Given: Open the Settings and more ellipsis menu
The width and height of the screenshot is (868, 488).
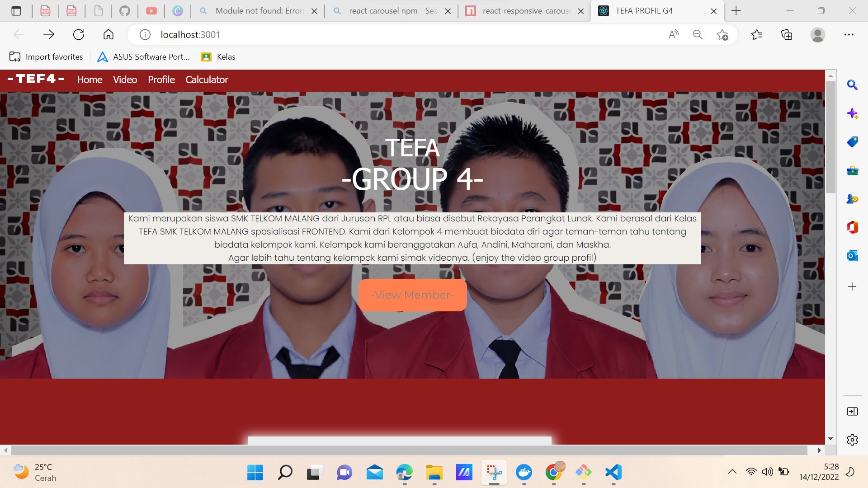Looking at the screenshot, I should [x=849, y=34].
